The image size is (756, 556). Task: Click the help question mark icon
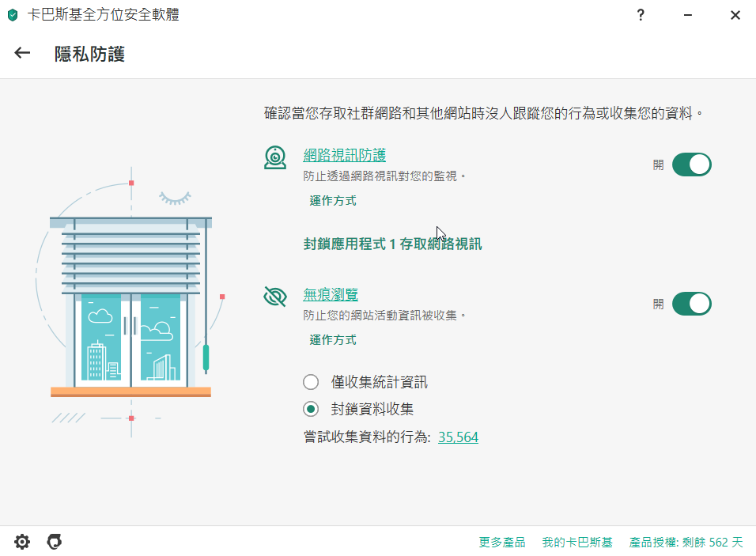[641, 15]
